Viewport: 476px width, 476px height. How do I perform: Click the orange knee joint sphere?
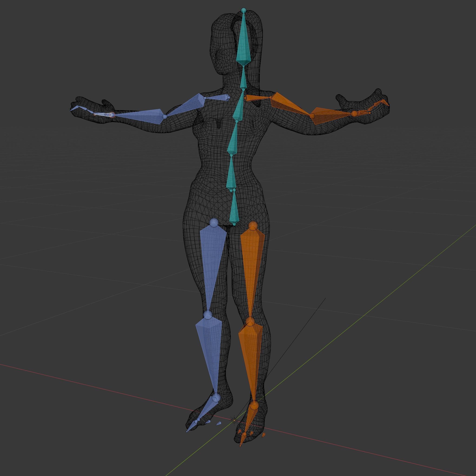point(250,321)
